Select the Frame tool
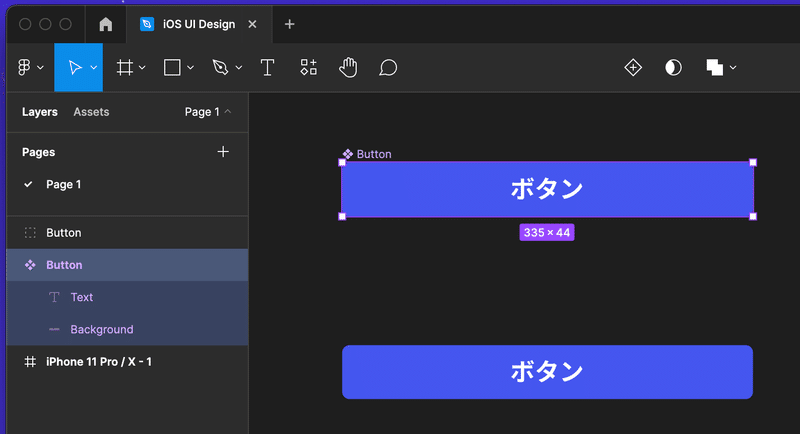 125,67
